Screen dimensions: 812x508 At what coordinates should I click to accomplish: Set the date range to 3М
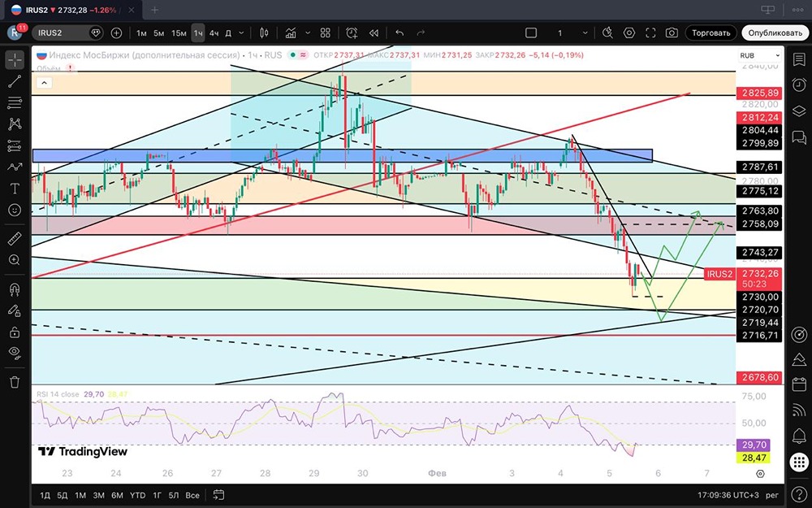click(98, 495)
